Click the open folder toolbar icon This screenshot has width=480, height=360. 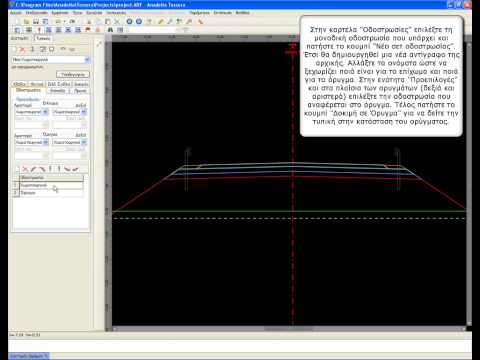click(26, 22)
